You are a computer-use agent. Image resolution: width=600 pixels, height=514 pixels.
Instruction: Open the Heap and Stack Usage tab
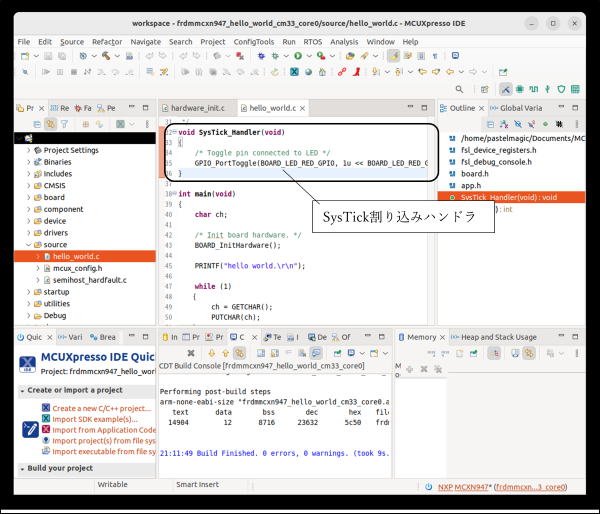point(500,337)
